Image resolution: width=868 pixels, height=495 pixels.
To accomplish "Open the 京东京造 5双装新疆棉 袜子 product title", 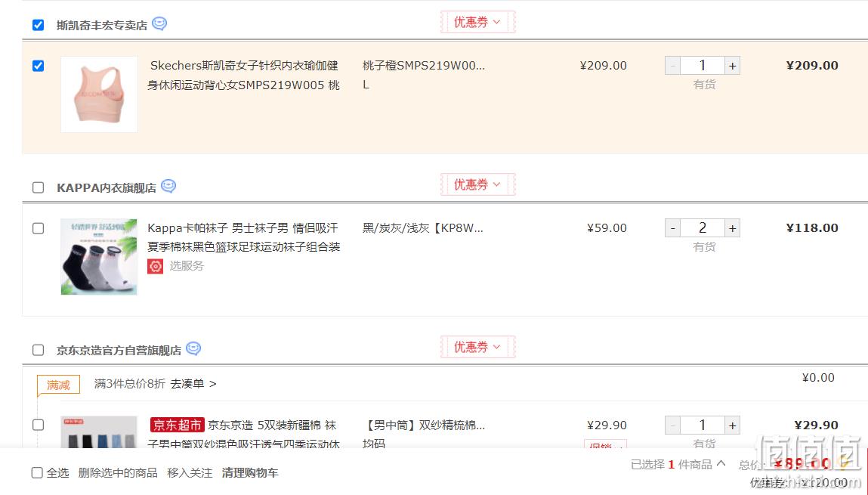I will pos(243,435).
